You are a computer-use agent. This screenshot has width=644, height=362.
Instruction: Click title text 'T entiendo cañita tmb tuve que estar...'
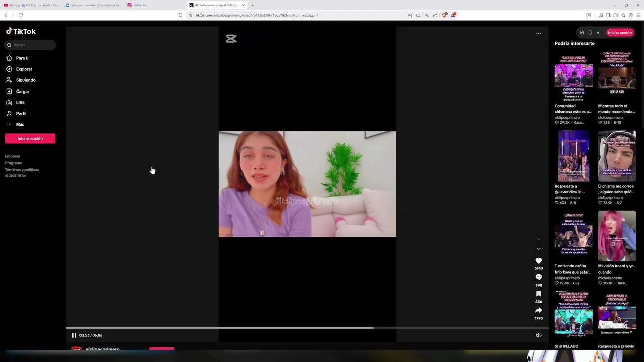(574, 269)
